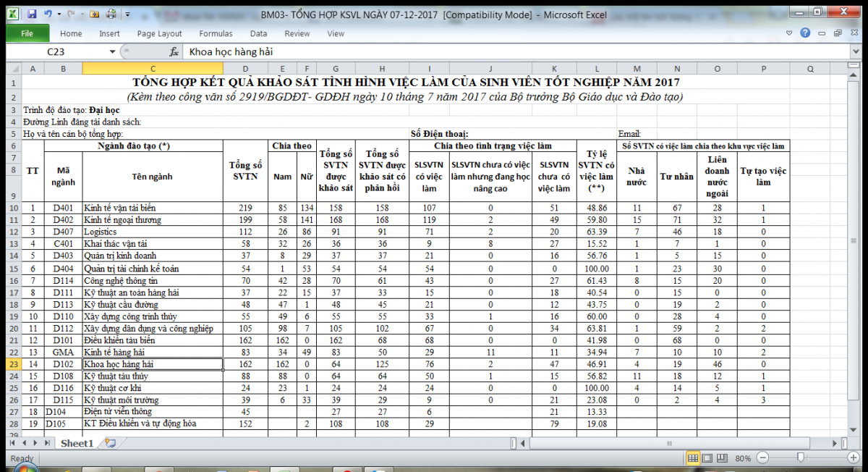This screenshot has width=868, height=472.
Task: Select the cell "Logistics"
Action: point(153,232)
